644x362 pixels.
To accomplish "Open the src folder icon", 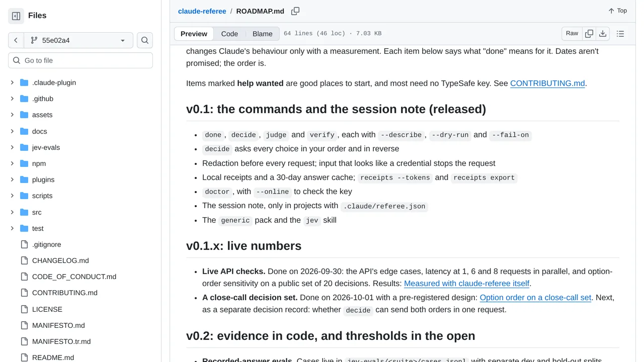I will [24, 212].
